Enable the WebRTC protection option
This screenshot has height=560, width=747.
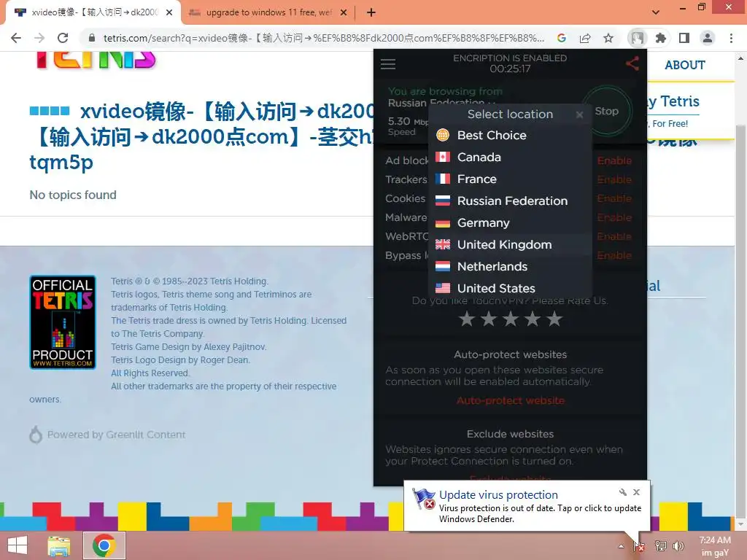pos(614,237)
